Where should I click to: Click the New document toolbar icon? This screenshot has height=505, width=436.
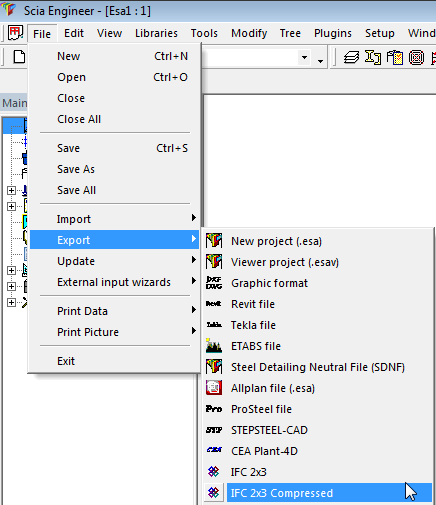pyautogui.click(x=19, y=57)
